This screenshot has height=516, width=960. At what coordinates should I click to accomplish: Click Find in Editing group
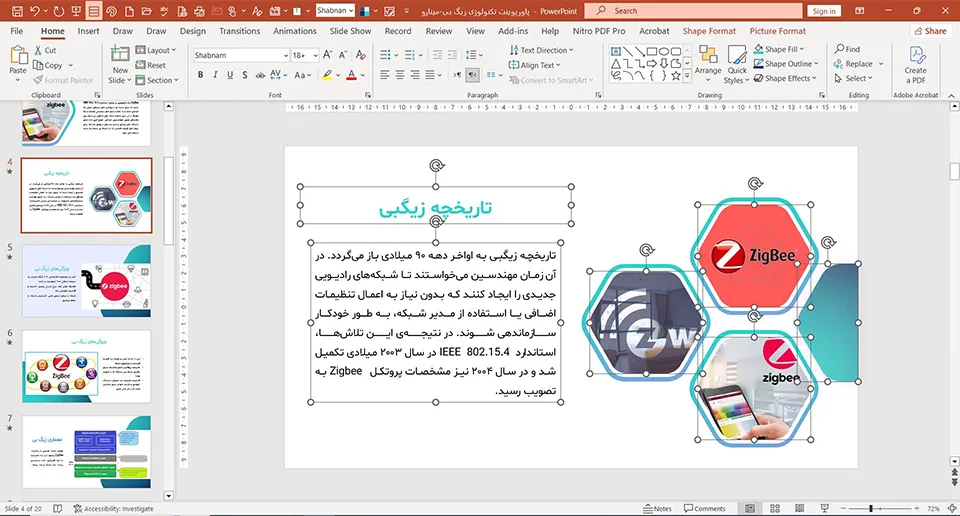tap(847, 49)
